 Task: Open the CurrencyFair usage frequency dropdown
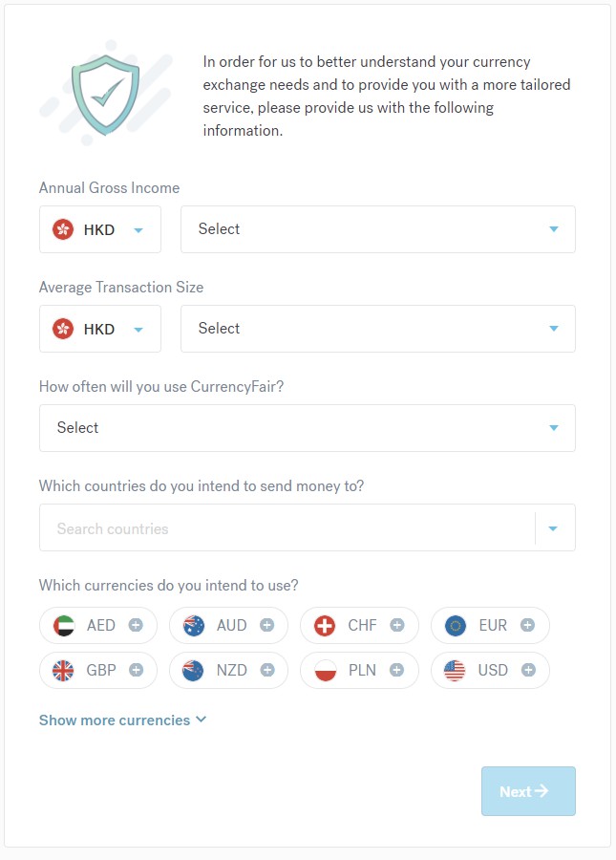point(307,428)
